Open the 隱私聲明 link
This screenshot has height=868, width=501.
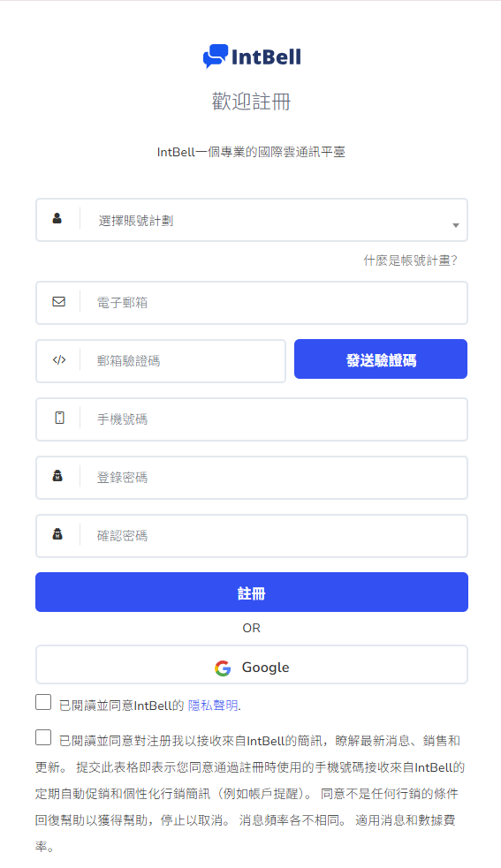213,706
